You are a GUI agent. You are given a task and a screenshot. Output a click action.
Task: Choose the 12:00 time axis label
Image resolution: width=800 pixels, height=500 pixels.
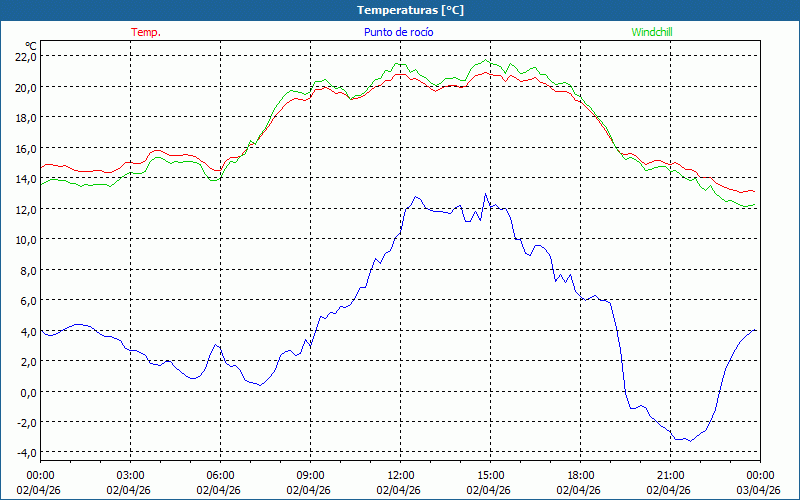[400, 475]
